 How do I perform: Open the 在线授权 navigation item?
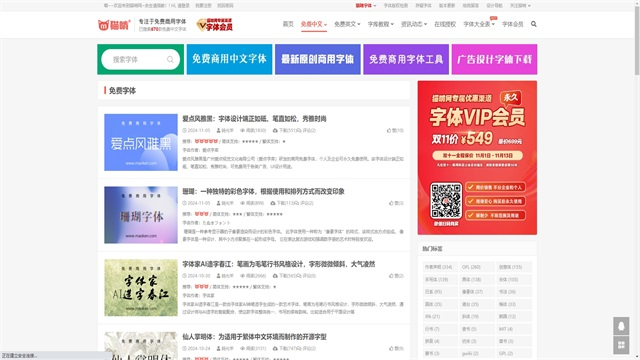click(x=445, y=24)
